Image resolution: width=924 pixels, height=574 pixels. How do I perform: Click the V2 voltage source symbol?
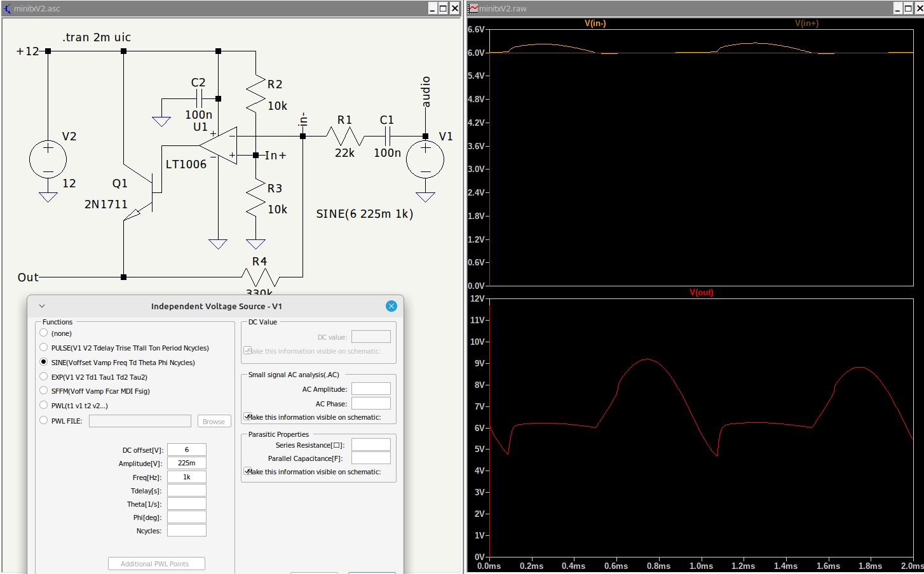click(48, 159)
